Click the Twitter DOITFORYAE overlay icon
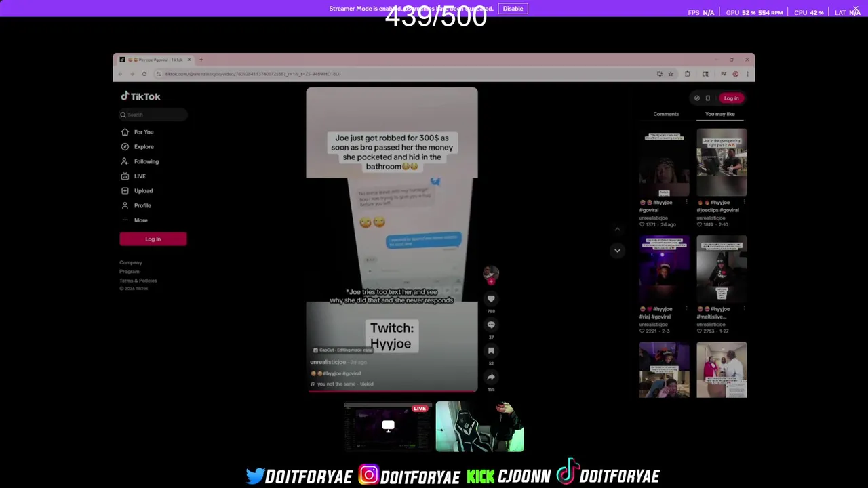The height and width of the screenshot is (488, 868). (x=255, y=476)
